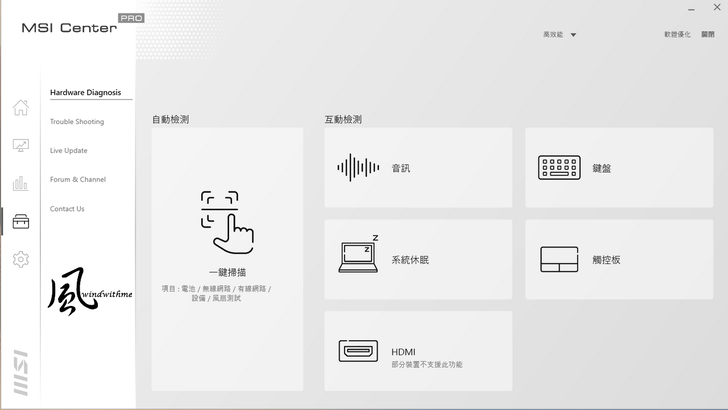Open the HDMI test card label
Viewport: 728px width, 410px height.
(x=403, y=352)
